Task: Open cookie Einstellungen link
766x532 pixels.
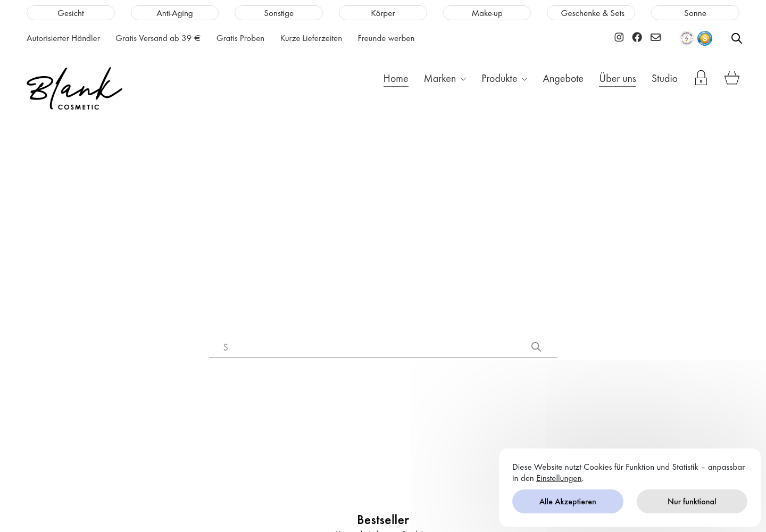Action: [x=559, y=478]
